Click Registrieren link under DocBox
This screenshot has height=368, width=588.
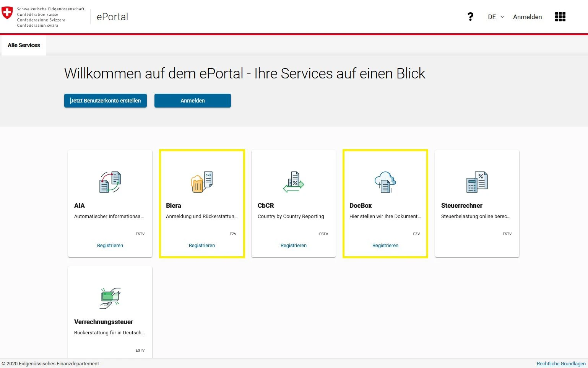pos(385,246)
